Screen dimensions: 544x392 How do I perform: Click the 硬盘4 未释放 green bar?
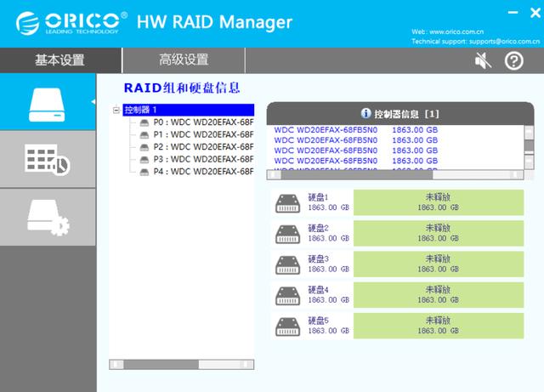439,295
